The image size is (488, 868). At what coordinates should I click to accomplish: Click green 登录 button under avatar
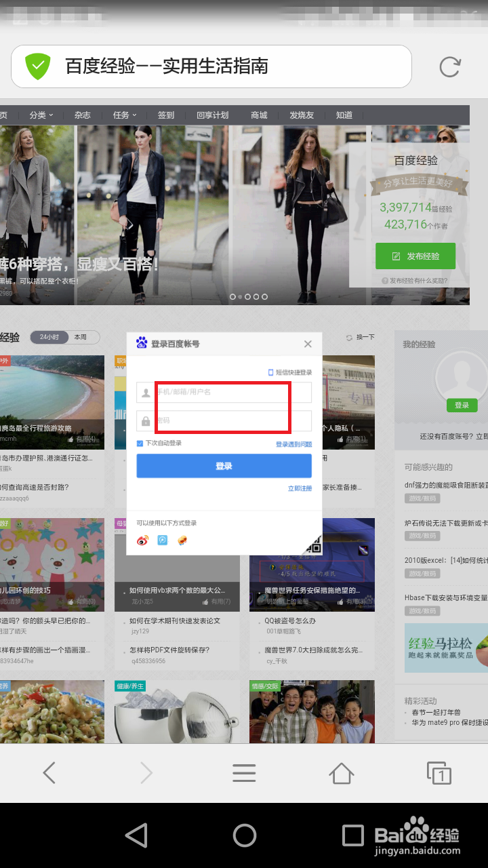[x=462, y=405]
